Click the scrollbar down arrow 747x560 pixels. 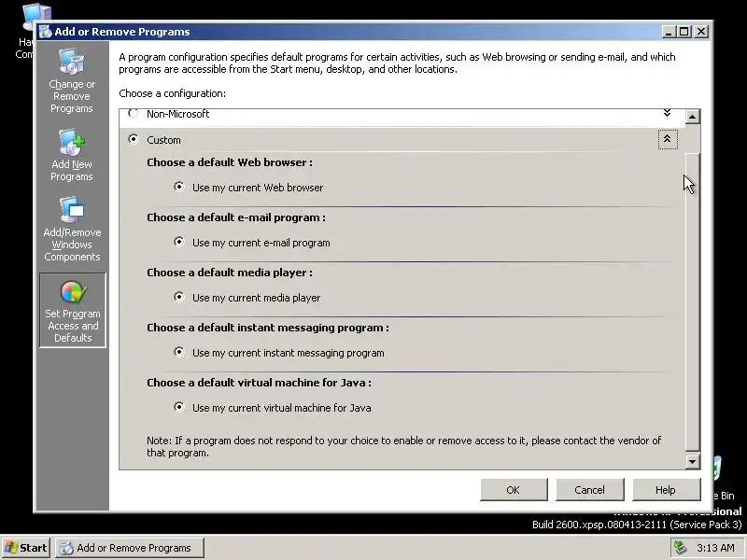click(x=692, y=461)
